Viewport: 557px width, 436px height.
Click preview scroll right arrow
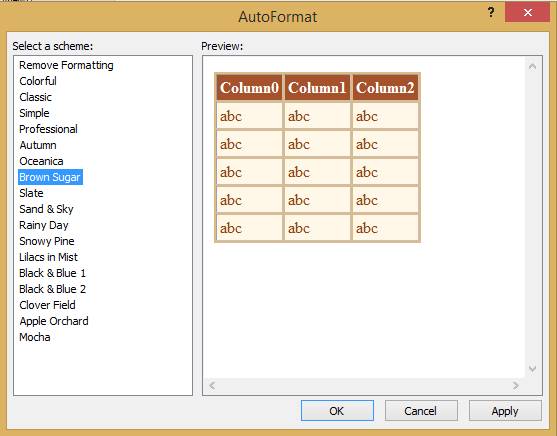click(516, 385)
